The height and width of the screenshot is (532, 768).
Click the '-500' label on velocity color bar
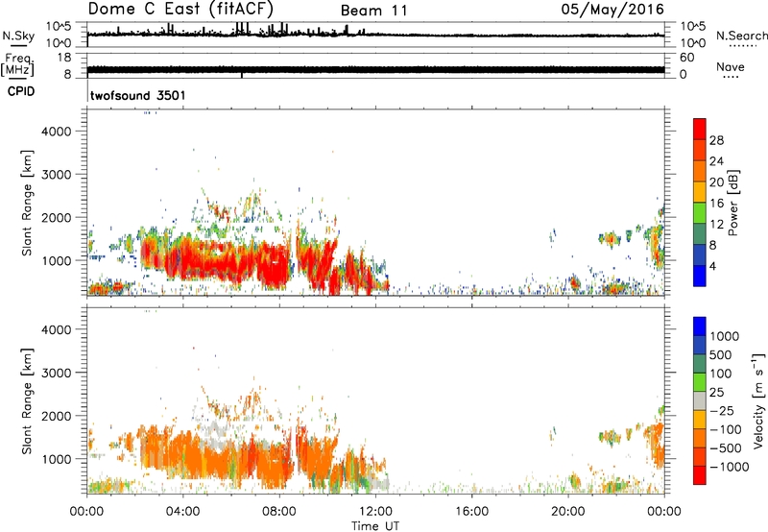click(725, 448)
